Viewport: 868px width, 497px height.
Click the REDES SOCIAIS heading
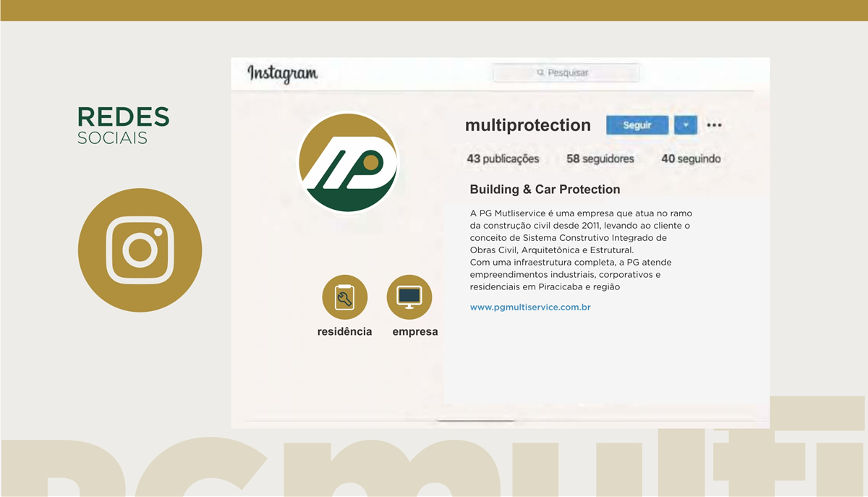(124, 125)
